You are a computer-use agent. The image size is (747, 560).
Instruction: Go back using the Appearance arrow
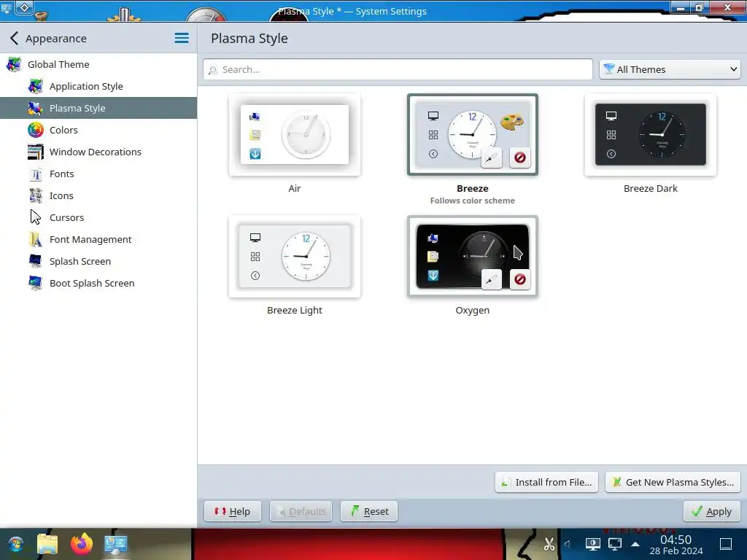pos(15,38)
